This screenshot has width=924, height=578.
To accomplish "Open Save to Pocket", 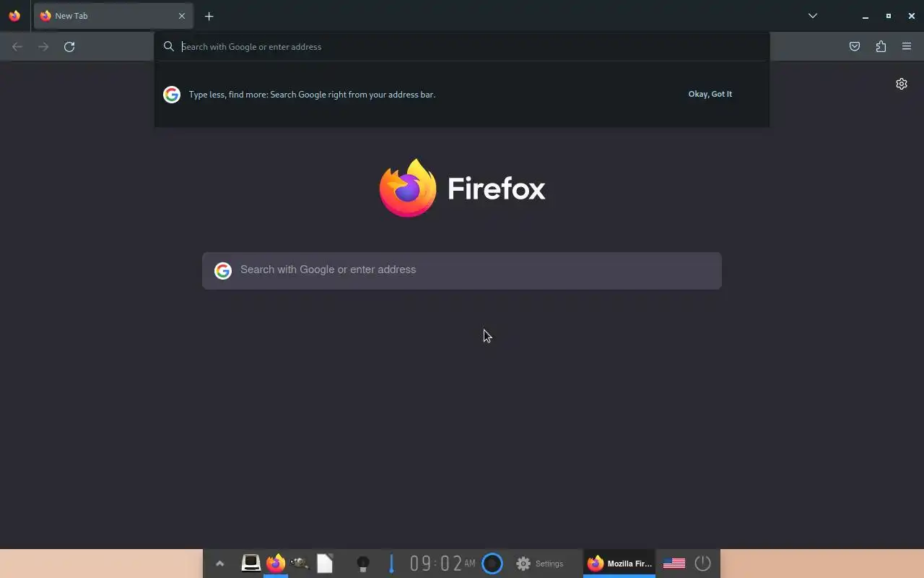I will [x=855, y=46].
